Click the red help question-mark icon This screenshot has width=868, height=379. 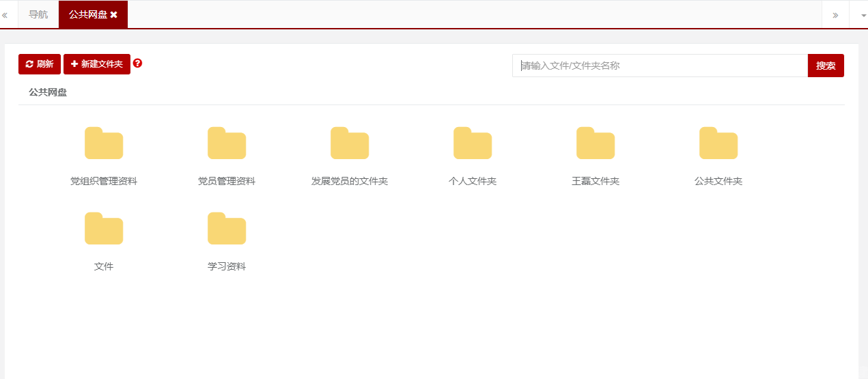[138, 63]
